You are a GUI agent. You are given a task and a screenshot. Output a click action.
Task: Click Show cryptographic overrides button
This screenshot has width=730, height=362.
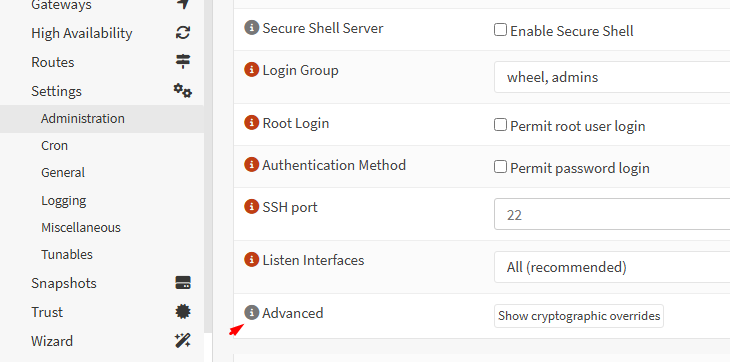point(579,316)
